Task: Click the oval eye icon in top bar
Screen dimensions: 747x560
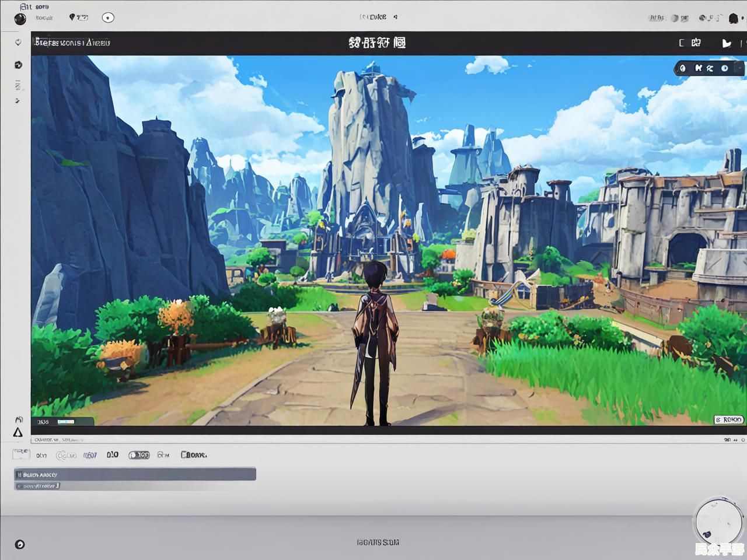Action: tap(108, 17)
